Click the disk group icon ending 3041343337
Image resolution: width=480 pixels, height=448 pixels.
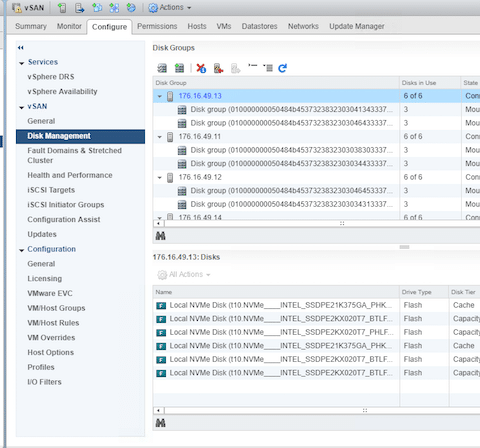[x=182, y=110]
